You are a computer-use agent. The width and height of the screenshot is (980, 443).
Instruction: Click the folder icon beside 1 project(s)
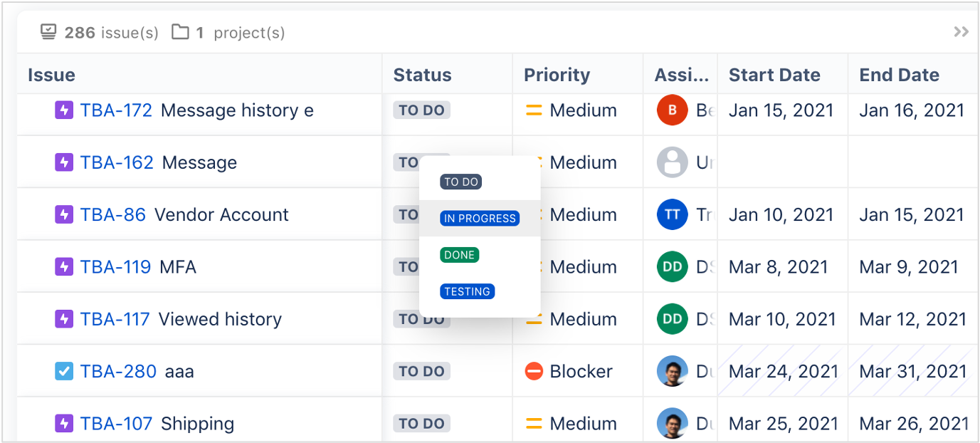click(181, 32)
